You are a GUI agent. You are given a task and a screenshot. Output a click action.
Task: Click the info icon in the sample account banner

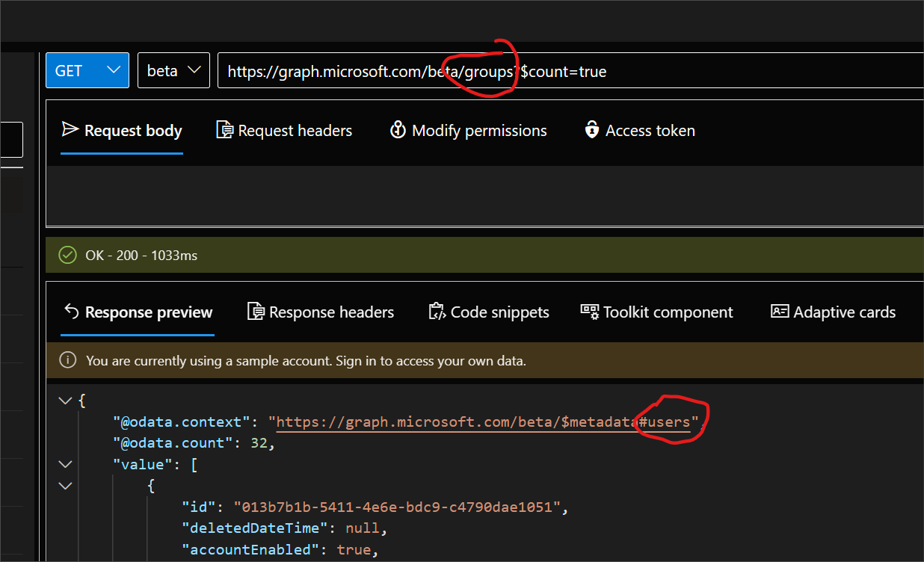[67, 360]
